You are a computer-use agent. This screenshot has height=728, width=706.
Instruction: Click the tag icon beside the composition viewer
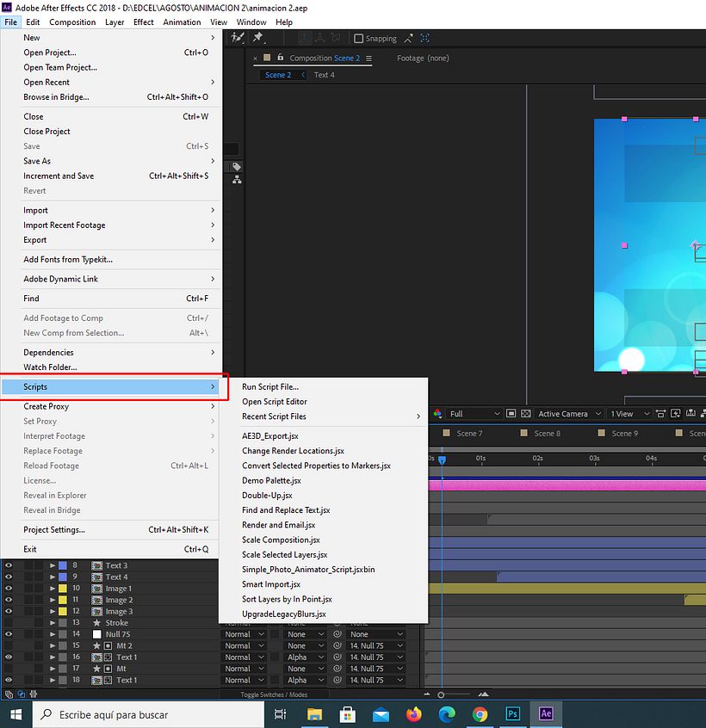[x=237, y=167]
